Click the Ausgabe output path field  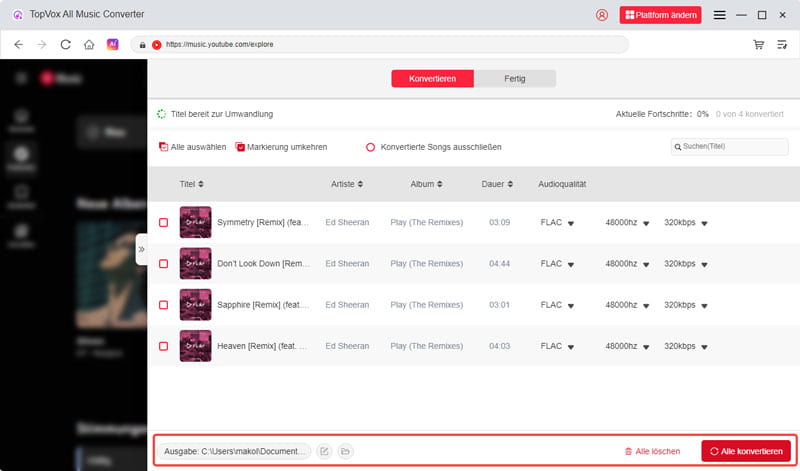pyautogui.click(x=234, y=451)
